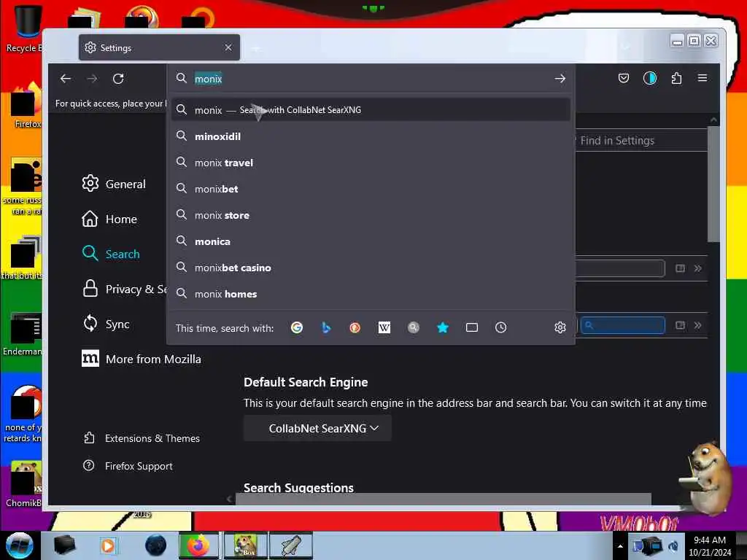Screen dimensions: 747x560
Task: Open the Privacy & Security category
Action: tap(124, 289)
